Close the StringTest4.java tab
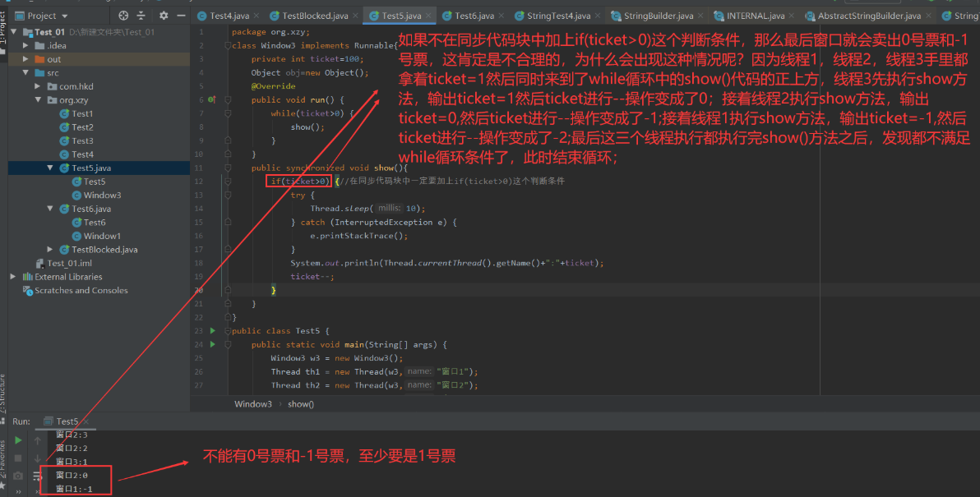Image resolution: width=980 pixels, height=497 pixels. 599,16
